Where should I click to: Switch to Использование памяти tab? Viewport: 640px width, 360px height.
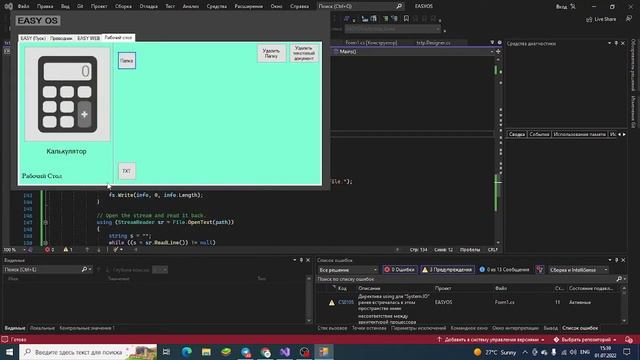tap(579, 134)
